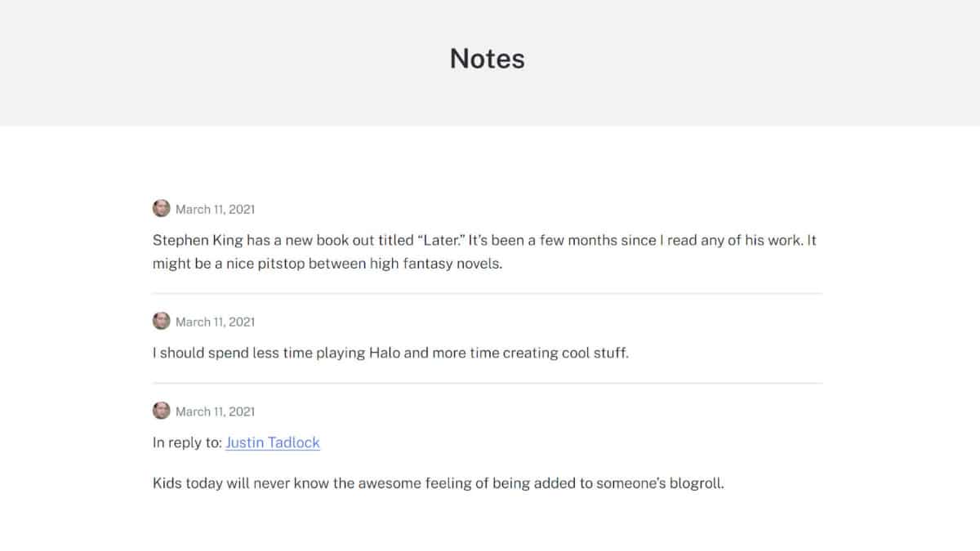
Task: Click the word "blogroll" in the last note
Action: coord(695,483)
